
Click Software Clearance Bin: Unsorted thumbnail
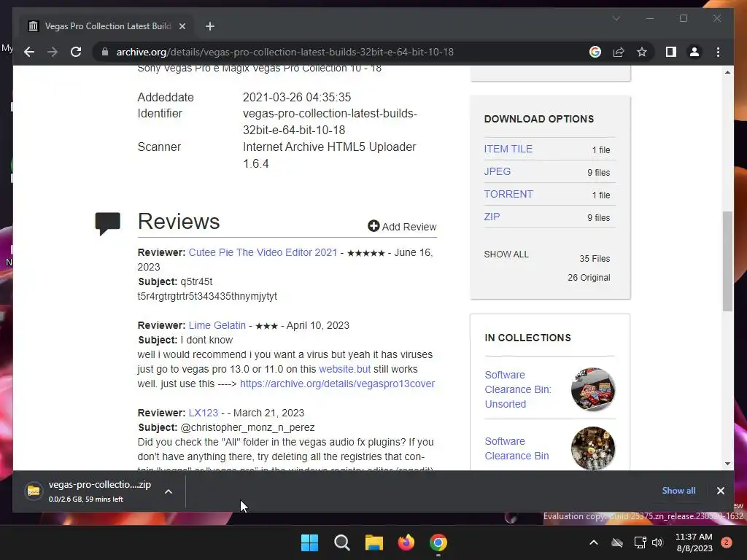pyautogui.click(x=592, y=389)
